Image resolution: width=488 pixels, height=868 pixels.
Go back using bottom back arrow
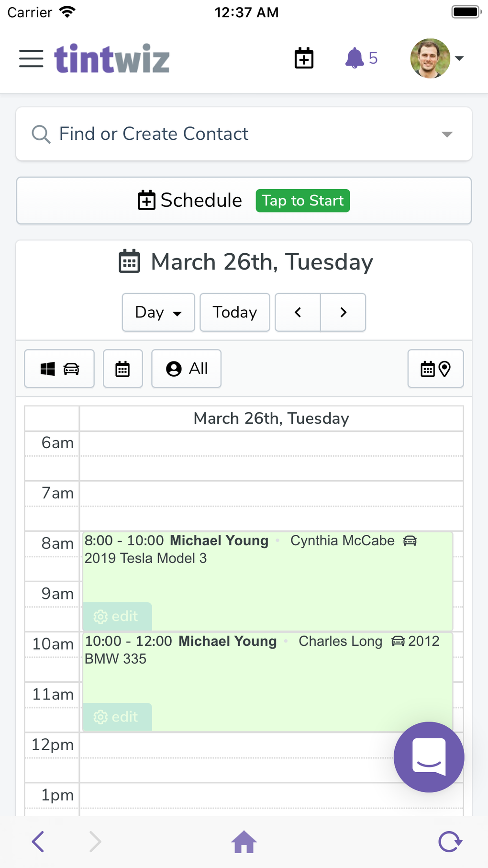point(38,841)
